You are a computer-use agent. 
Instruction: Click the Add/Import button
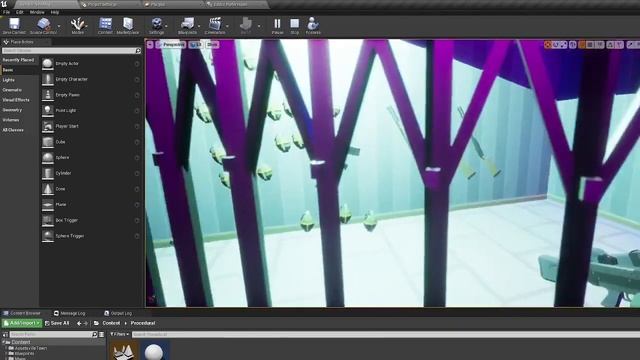(22, 323)
